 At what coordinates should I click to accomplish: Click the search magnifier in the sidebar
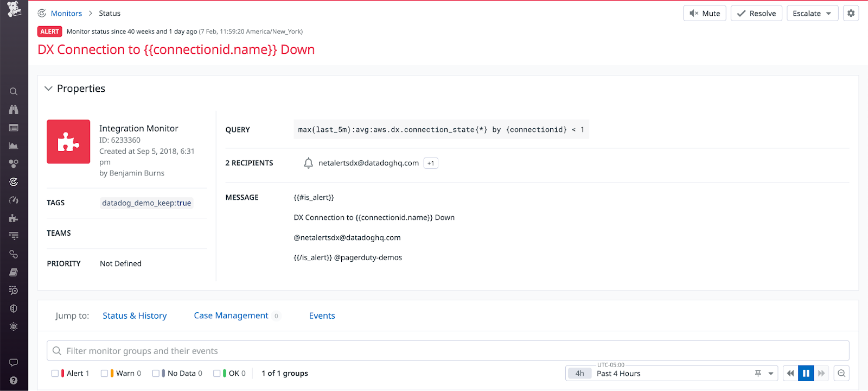(x=14, y=92)
